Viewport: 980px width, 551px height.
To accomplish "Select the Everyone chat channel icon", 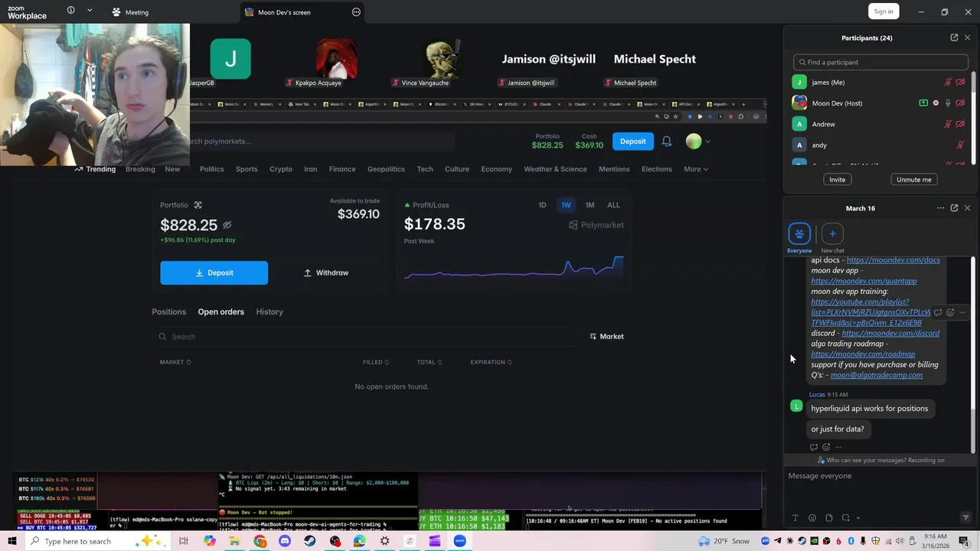I will [x=799, y=233].
